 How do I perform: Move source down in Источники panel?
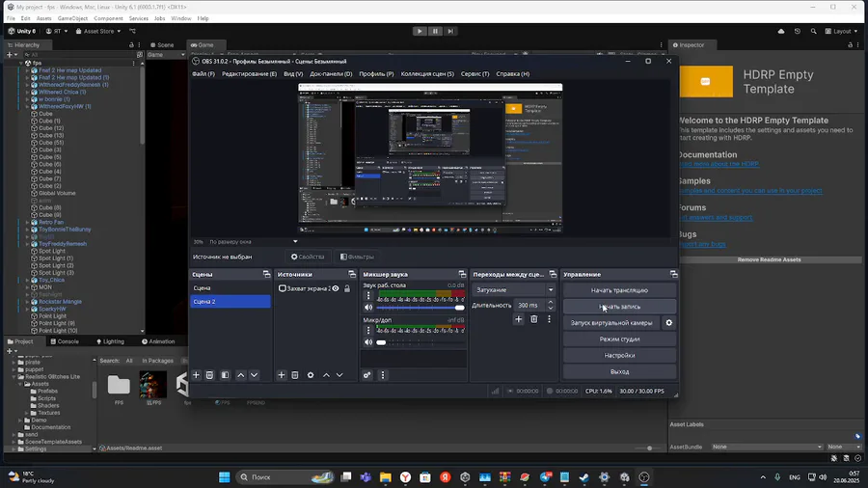[x=339, y=375]
